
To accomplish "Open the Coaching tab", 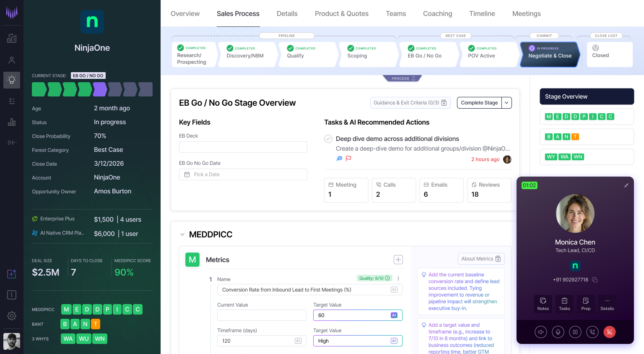I will click(x=438, y=14).
